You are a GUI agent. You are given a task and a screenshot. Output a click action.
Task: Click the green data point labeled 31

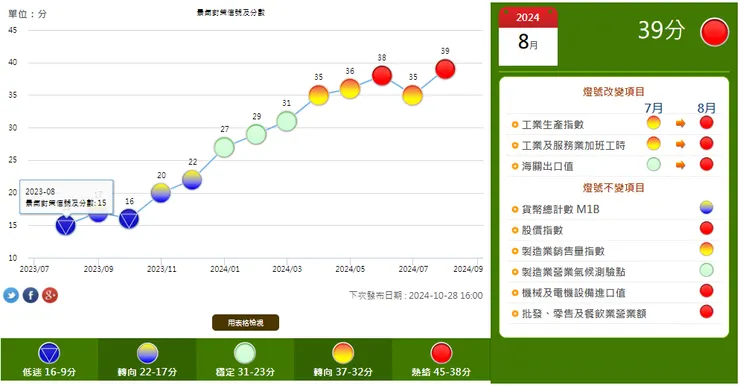287,121
